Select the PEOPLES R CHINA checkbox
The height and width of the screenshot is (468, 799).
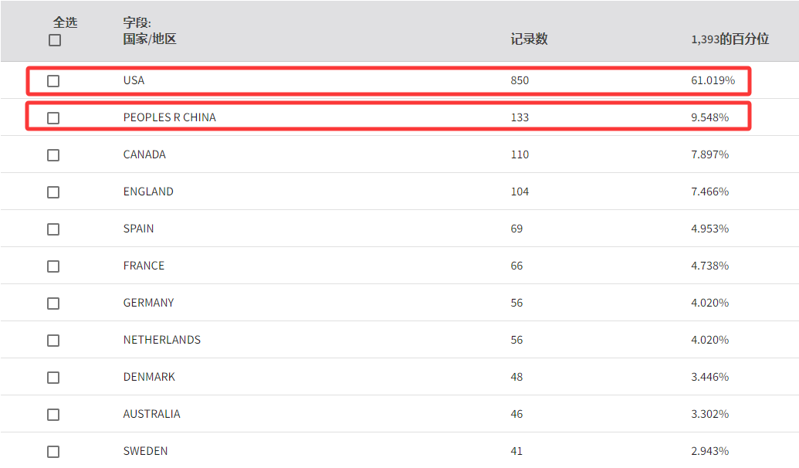[53, 118]
